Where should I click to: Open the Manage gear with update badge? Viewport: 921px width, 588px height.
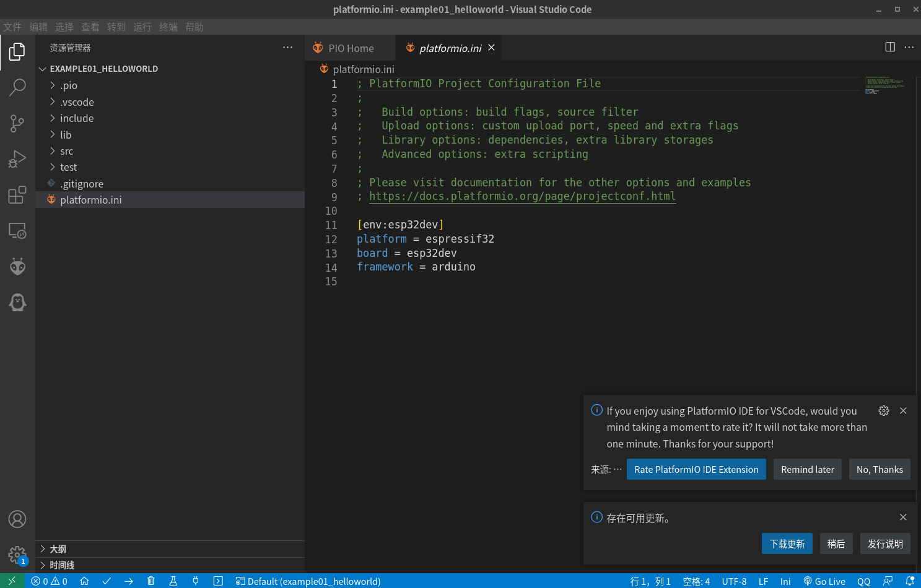[x=17, y=555]
